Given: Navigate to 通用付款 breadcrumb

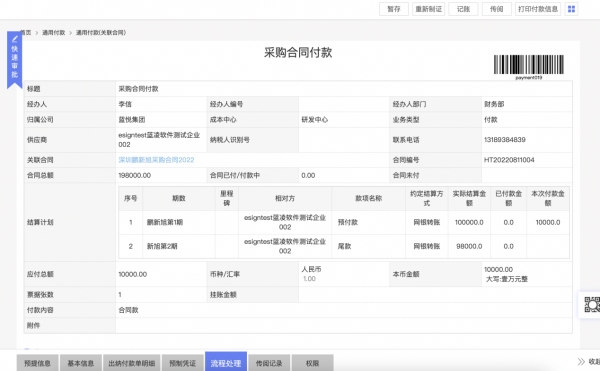Looking at the screenshot, I should [x=54, y=33].
